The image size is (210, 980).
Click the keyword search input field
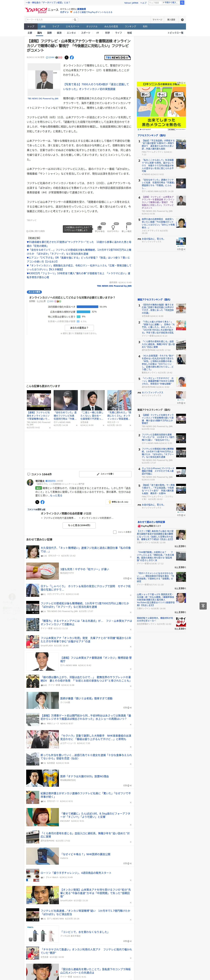(x=49, y=20)
